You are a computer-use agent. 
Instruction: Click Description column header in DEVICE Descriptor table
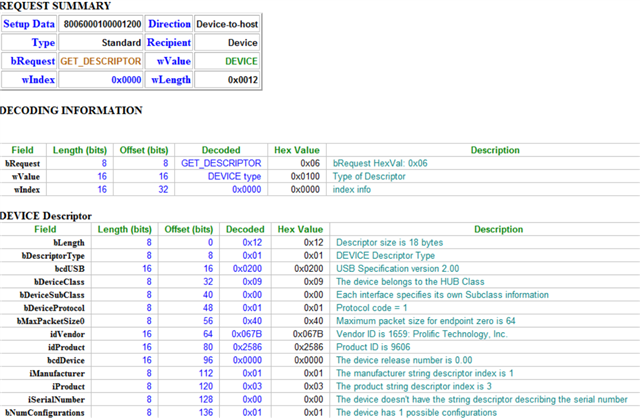[498, 229]
